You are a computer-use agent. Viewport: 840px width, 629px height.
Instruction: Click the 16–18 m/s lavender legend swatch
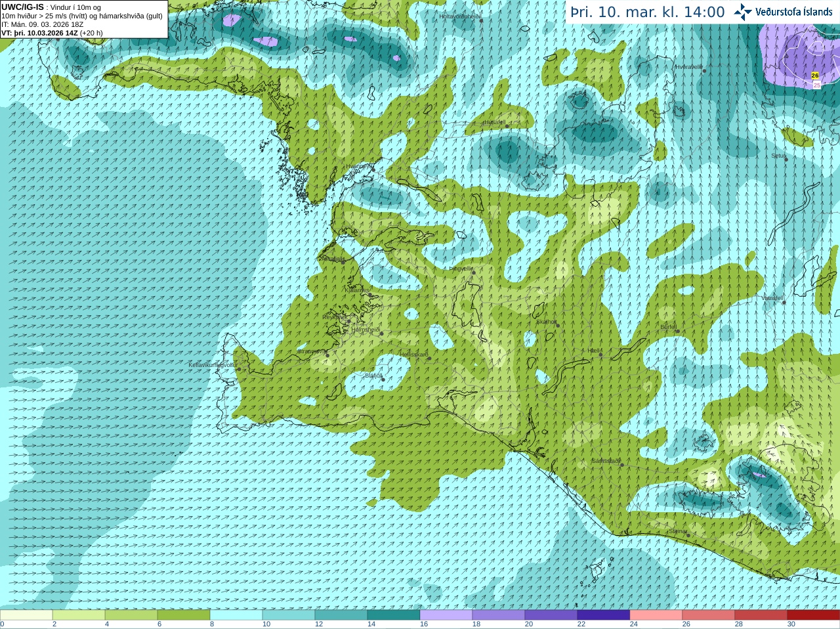(x=446, y=615)
